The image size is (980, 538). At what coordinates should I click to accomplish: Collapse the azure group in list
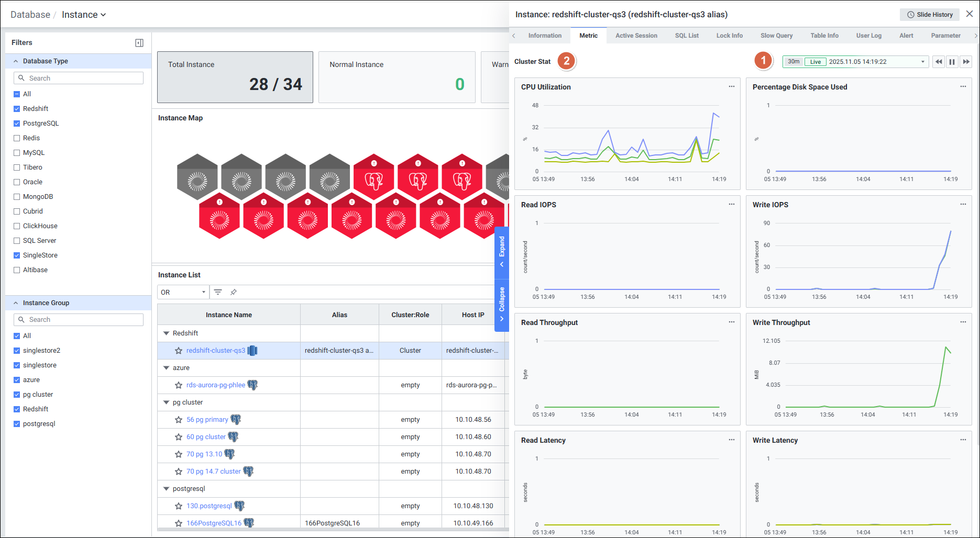pyautogui.click(x=166, y=368)
